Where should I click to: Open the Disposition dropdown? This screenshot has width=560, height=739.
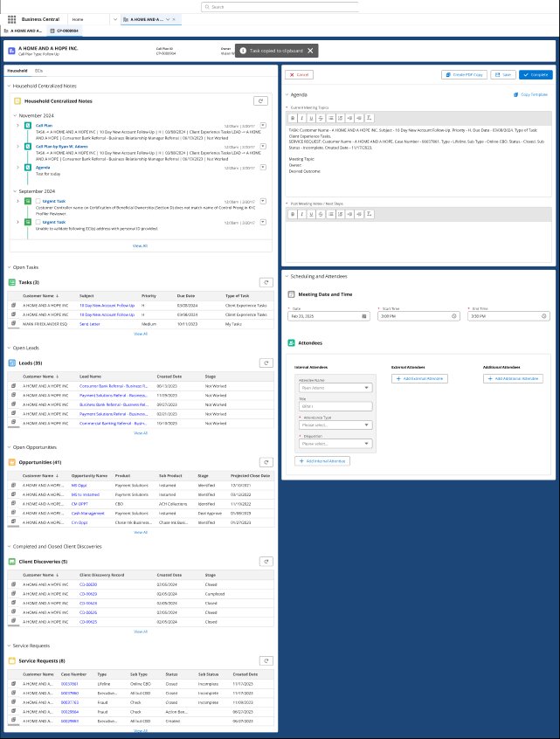pyautogui.click(x=335, y=444)
